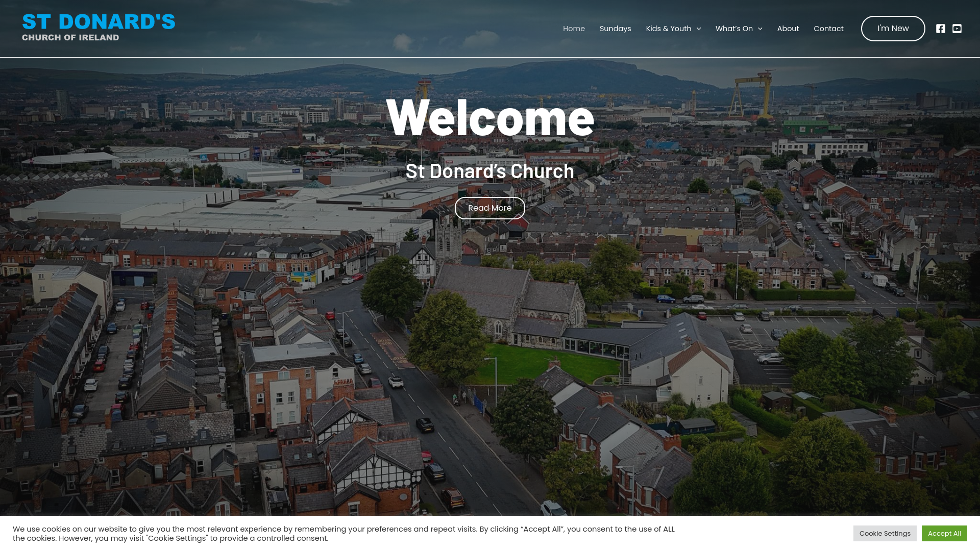Accept all cookies
The height and width of the screenshot is (551, 980).
click(x=944, y=534)
